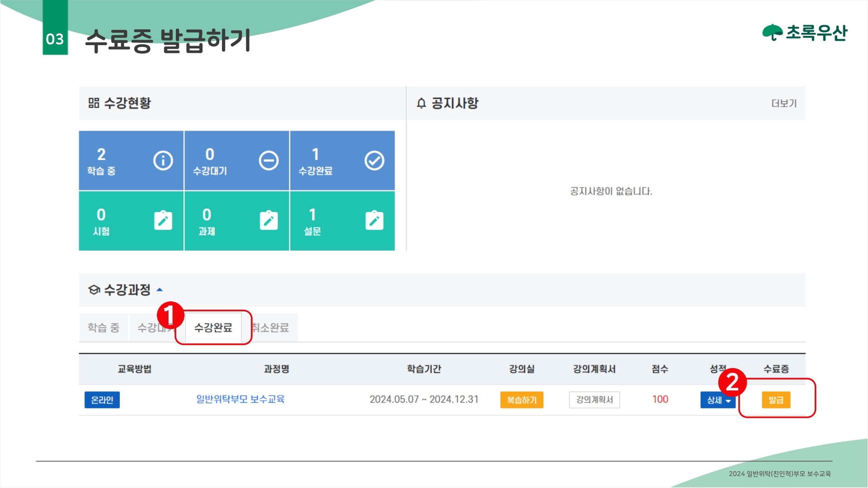Click the bell icon beside 공지사항
868x488 pixels.
[x=421, y=103]
